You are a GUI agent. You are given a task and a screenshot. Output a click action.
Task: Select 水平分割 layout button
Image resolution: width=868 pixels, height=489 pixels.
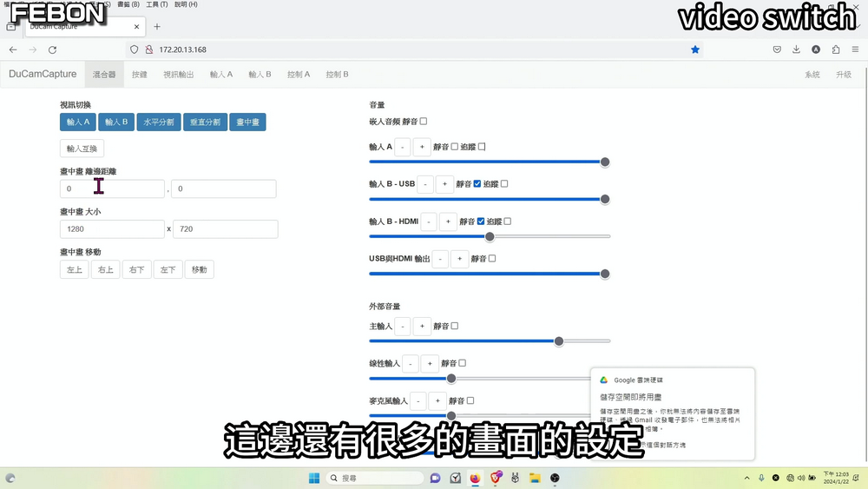(x=159, y=122)
